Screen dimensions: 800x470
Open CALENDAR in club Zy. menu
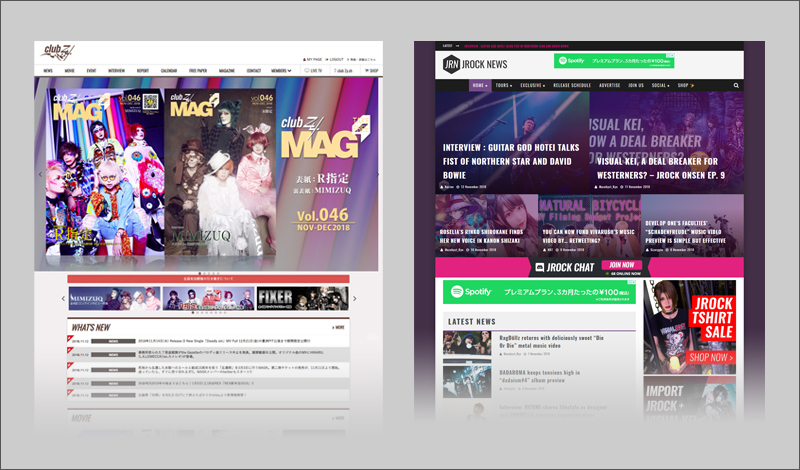(169, 70)
